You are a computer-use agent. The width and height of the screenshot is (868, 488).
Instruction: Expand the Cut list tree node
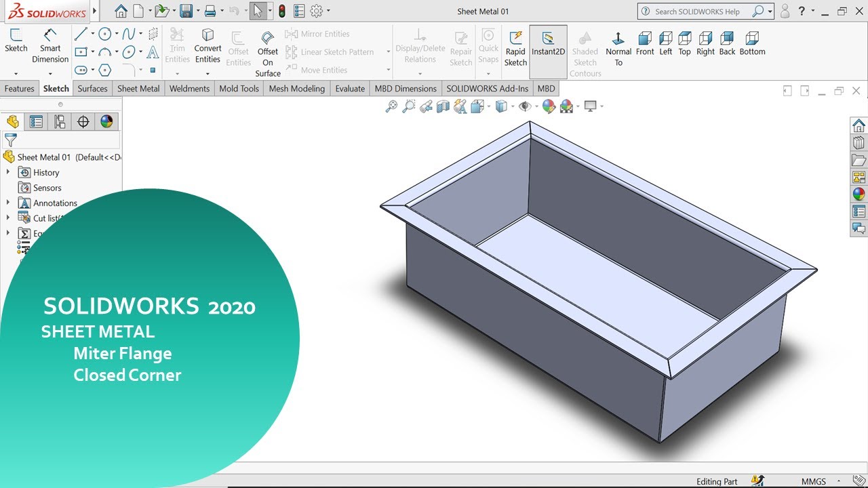pos(8,218)
